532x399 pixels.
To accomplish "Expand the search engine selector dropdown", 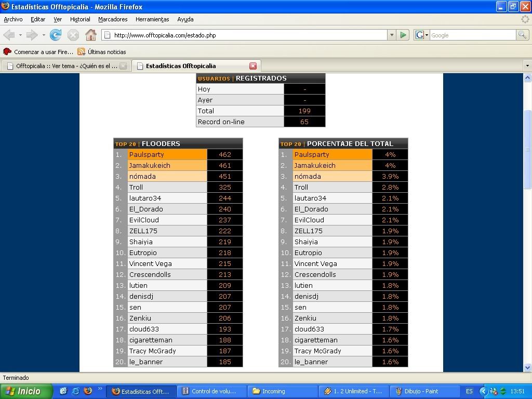I will click(x=422, y=35).
